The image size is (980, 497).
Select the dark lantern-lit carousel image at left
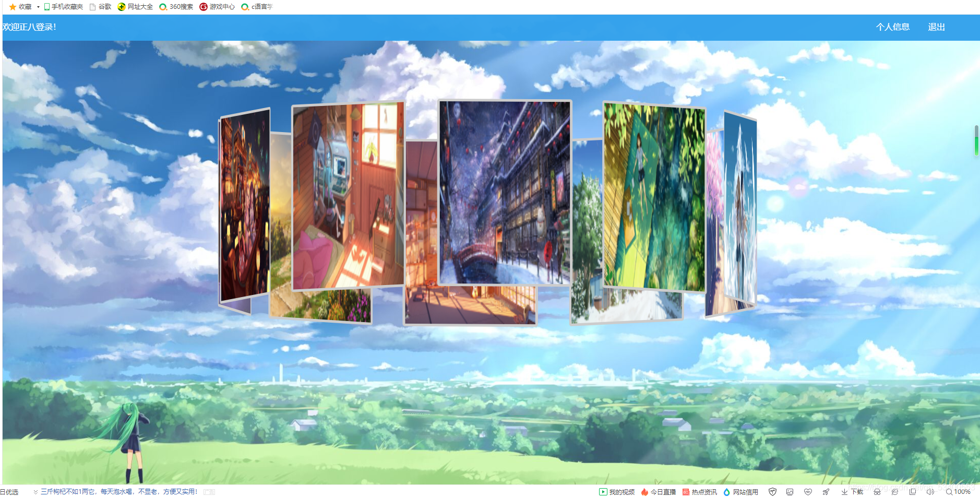(x=244, y=205)
